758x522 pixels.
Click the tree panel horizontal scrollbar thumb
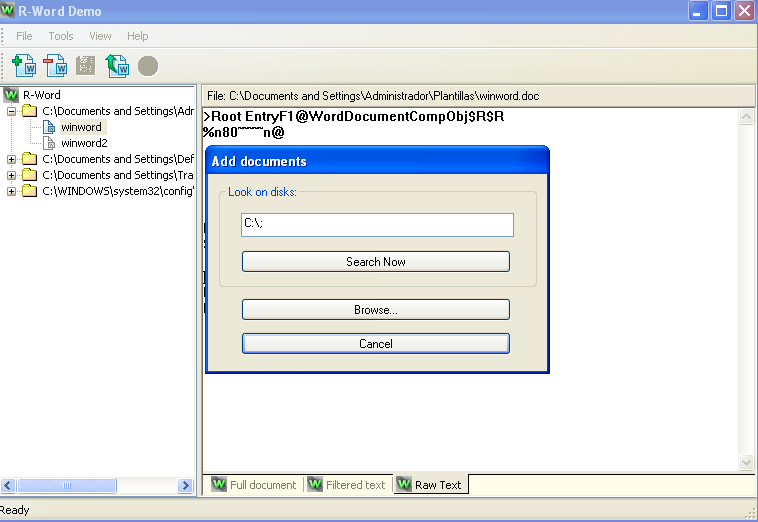pyautogui.click(x=67, y=485)
